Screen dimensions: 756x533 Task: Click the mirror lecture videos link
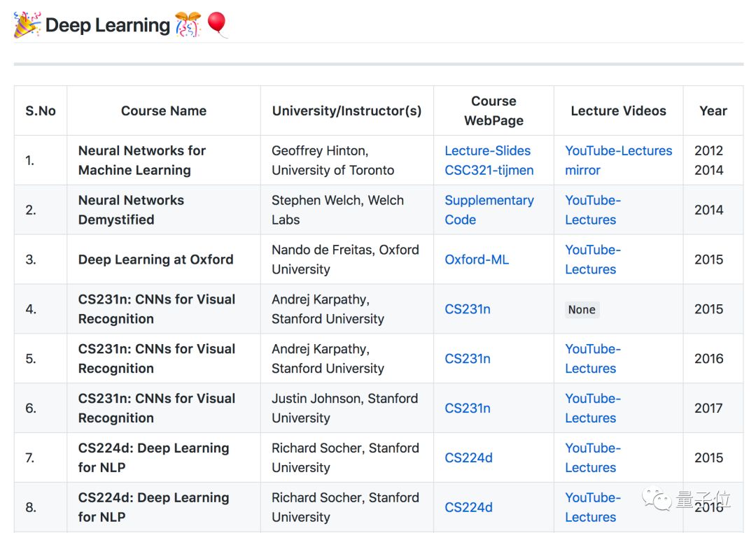point(582,170)
